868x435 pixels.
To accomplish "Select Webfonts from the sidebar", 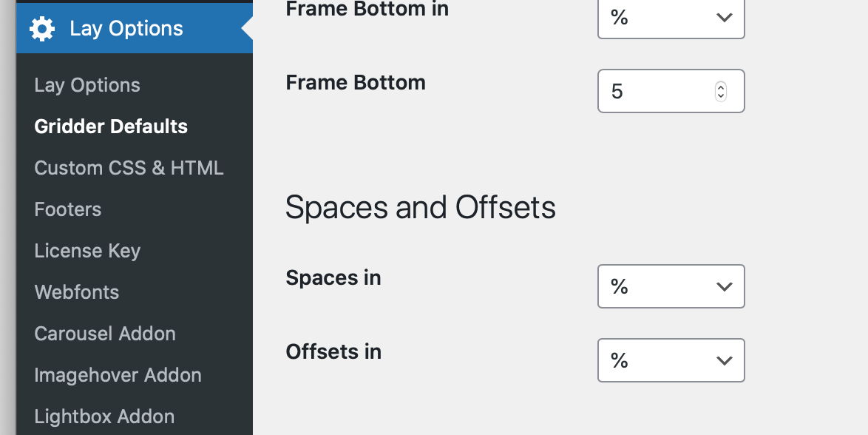I will pyautogui.click(x=77, y=292).
